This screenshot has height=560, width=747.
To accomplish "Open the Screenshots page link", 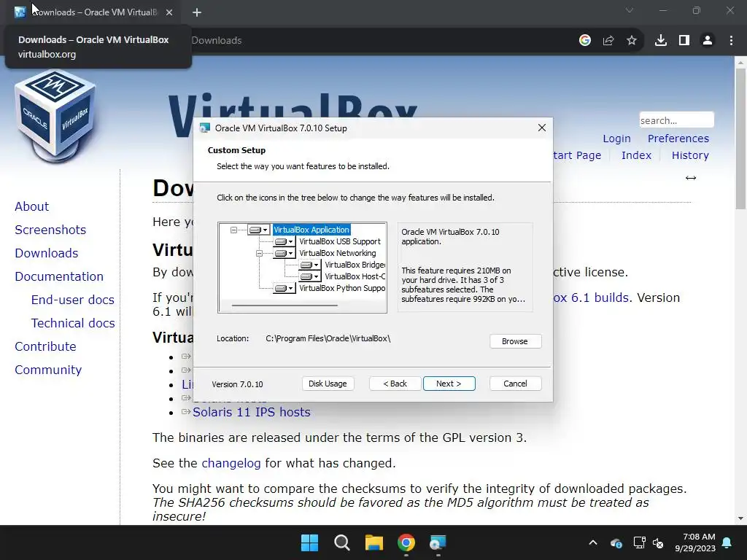I will click(x=50, y=230).
